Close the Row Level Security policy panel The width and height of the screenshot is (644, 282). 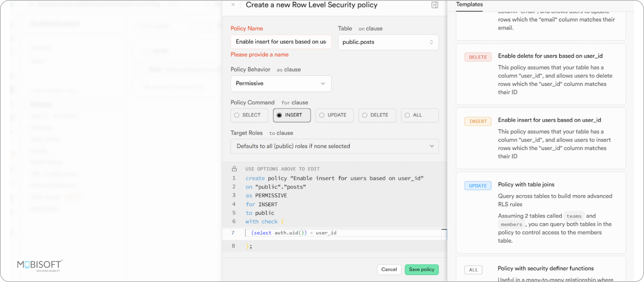pyautogui.click(x=233, y=5)
